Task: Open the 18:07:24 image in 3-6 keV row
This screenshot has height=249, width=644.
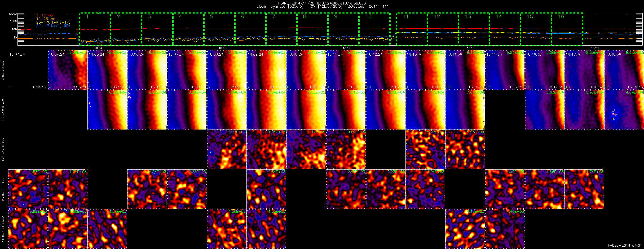Action: 187,70
